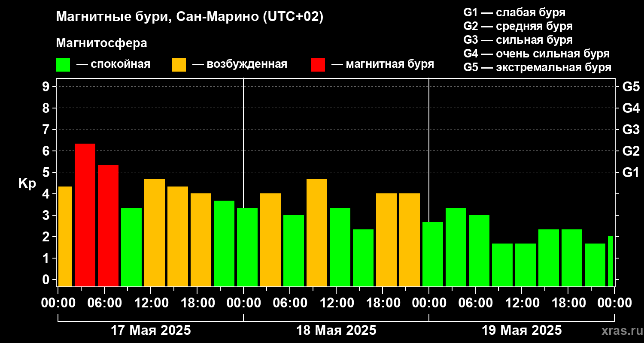644x343 pixels.
Task: Click the '— возбужденная' legend label
Action: pos(240,64)
